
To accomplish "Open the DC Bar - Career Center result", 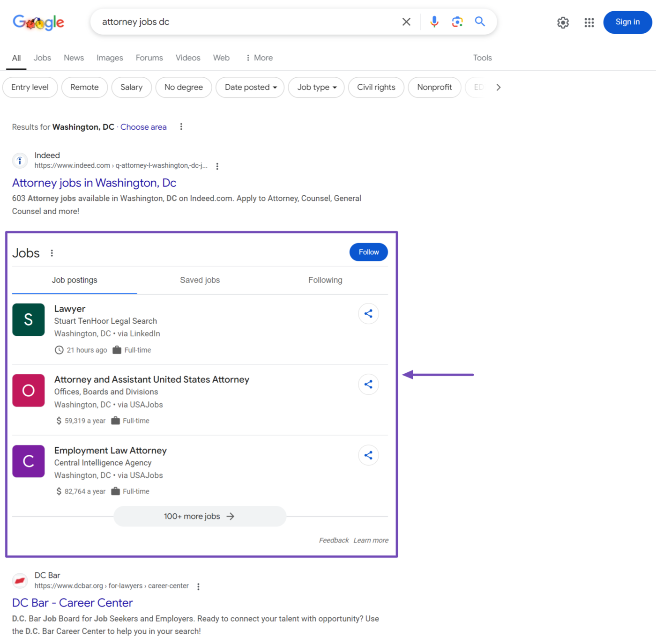I will pyautogui.click(x=72, y=603).
